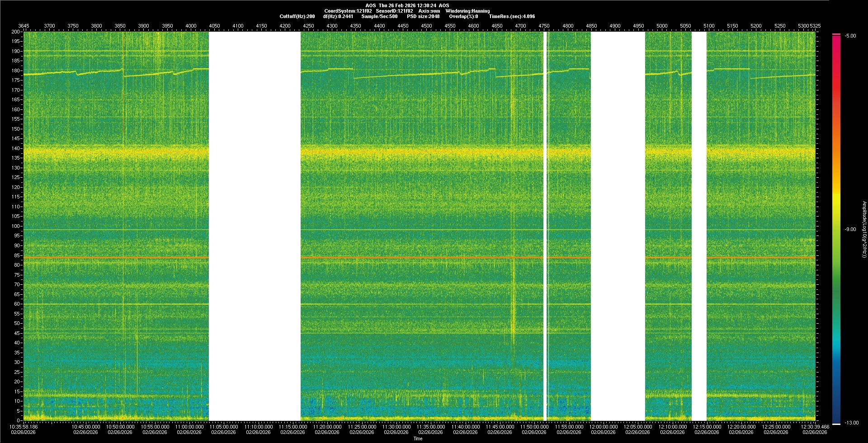Click the Amplitude axis label beside color bar
The width and height of the screenshot is (868, 443).
(x=864, y=229)
